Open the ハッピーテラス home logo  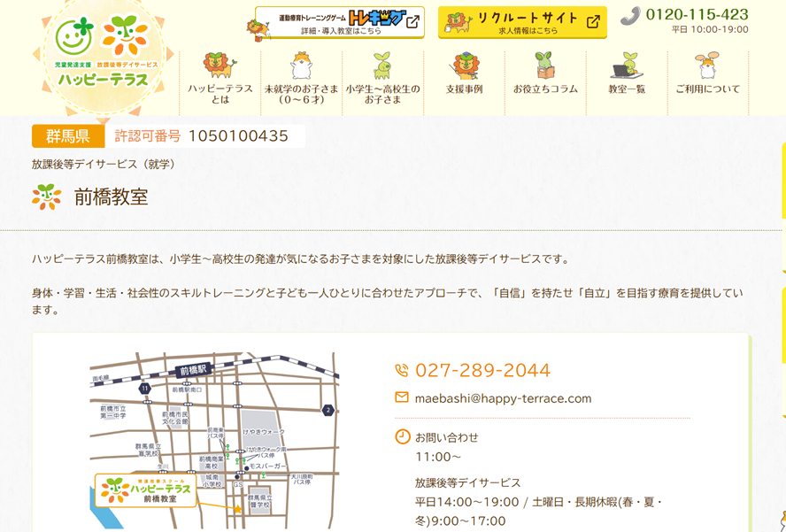click(103, 58)
